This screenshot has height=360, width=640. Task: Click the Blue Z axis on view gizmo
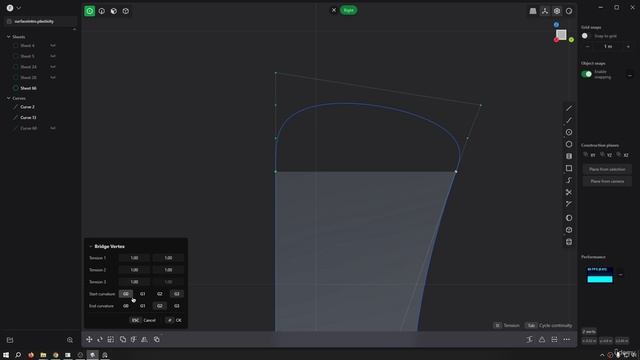(x=556, y=25)
